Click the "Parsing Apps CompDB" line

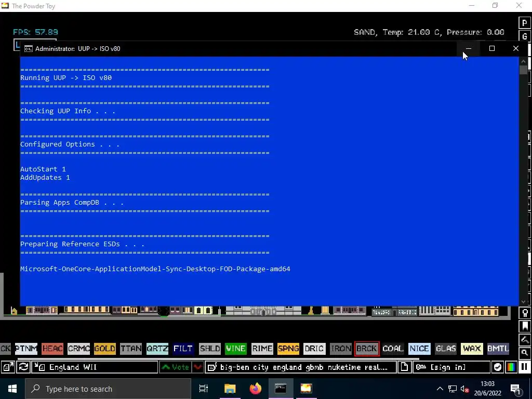(x=72, y=202)
